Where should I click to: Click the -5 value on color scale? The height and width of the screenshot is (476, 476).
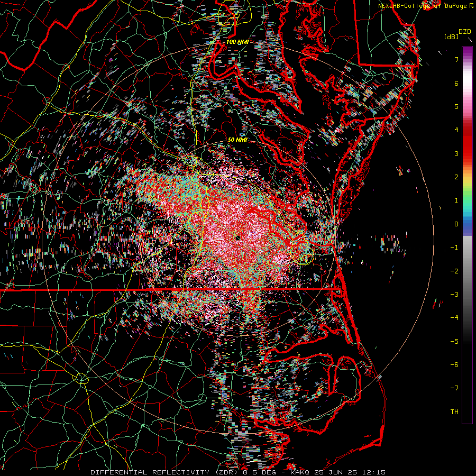coord(454,342)
